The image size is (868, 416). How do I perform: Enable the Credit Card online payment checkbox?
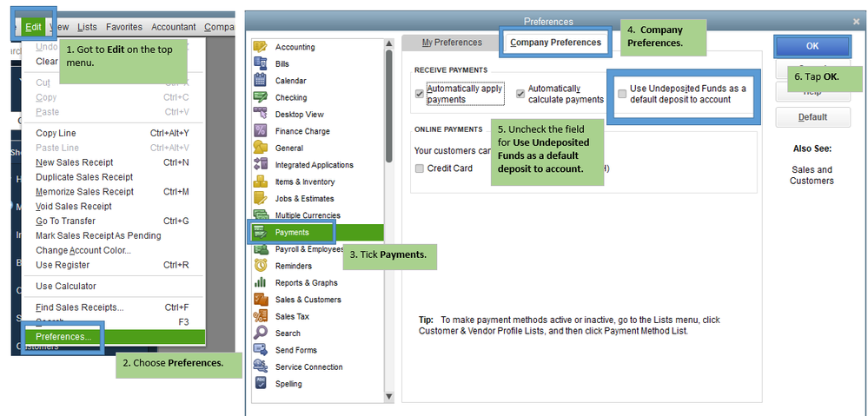419,168
